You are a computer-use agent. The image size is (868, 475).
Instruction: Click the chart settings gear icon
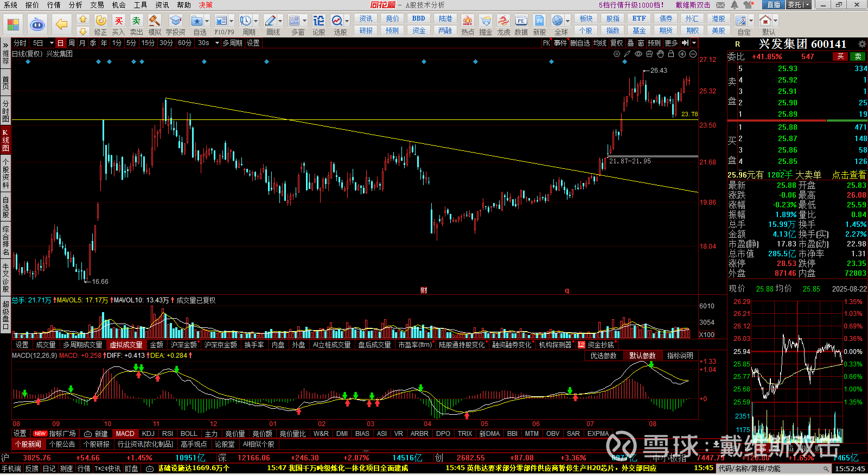point(617,54)
